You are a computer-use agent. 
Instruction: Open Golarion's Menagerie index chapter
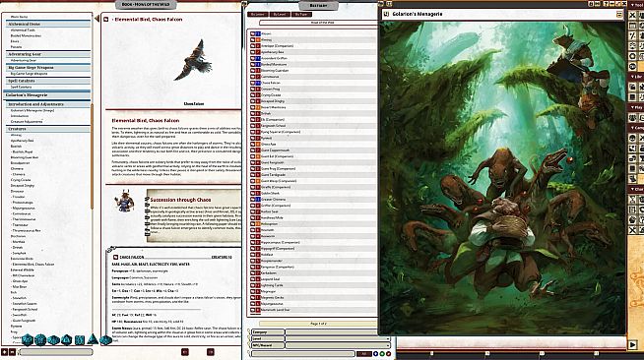click(x=47, y=95)
